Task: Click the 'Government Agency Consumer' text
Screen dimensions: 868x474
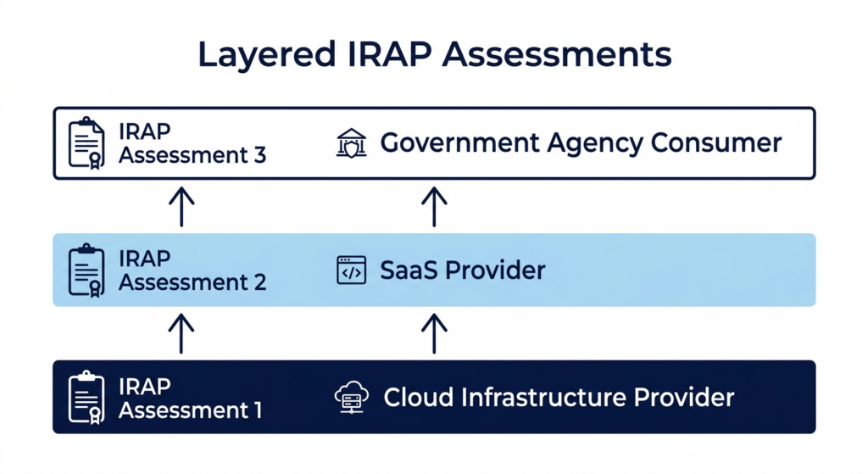Action: [581, 143]
